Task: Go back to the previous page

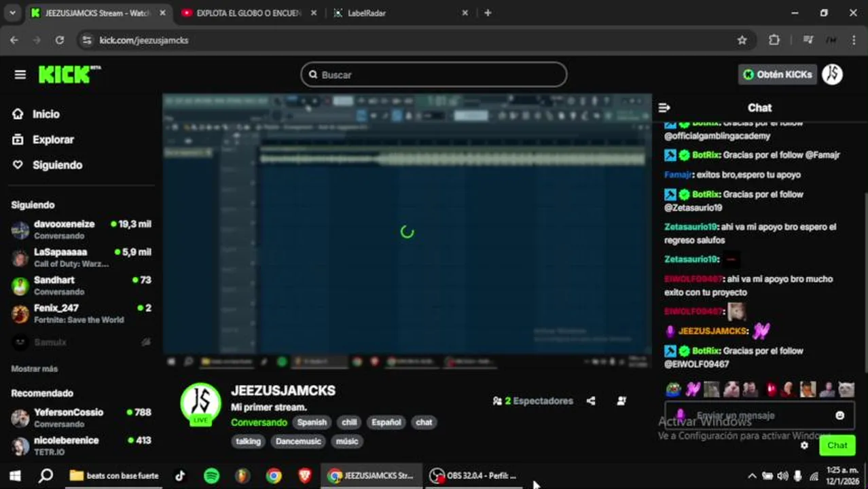Action: coord(14,40)
